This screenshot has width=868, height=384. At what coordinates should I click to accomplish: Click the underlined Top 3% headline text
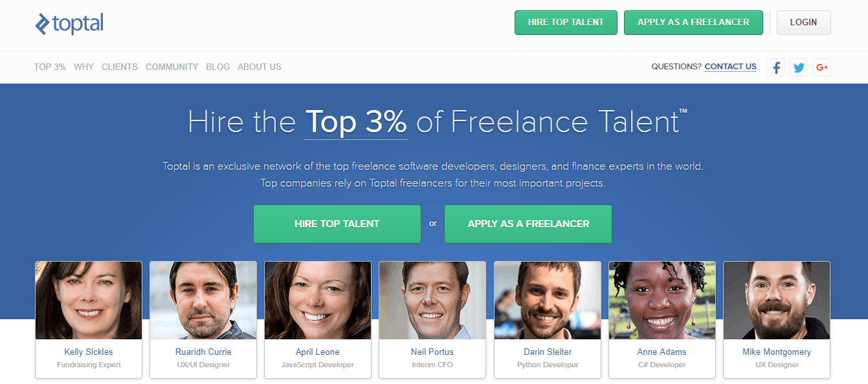[356, 122]
